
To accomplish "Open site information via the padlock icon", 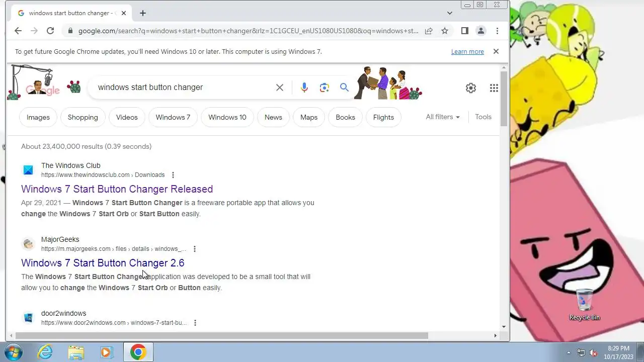I will point(70,31).
